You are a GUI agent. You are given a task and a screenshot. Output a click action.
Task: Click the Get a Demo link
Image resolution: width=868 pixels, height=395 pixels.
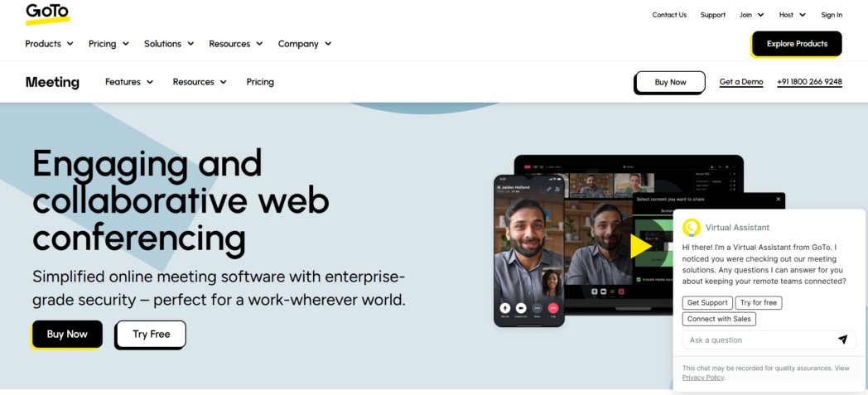(x=741, y=82)
